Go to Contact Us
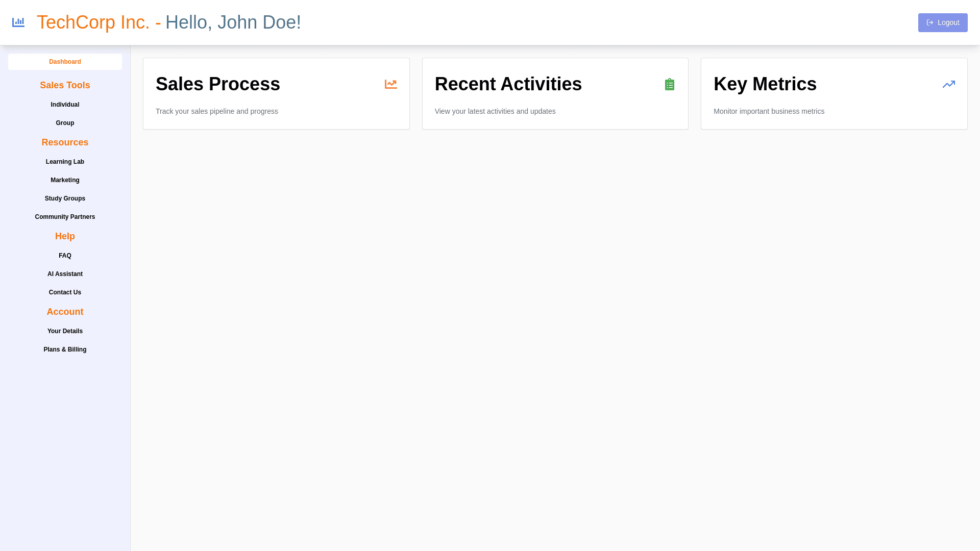Image resolution: width=980 pixels, height=551 pixels. pyautogui.click(x=65, y=292)
